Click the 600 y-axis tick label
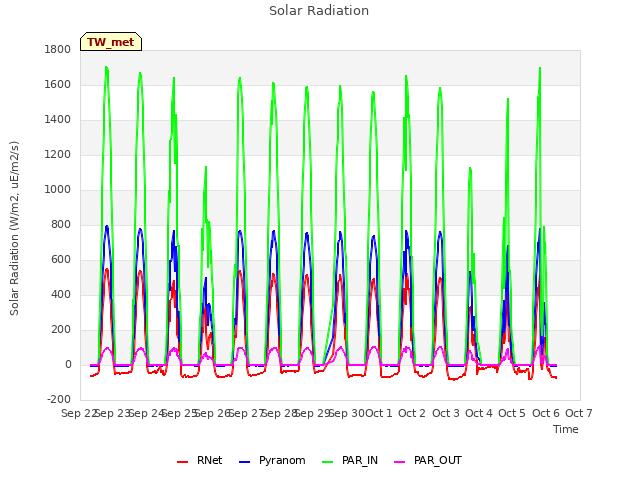The height and width of the screenshot is (480, 640). pyautogui.click(x=61, y=260)
